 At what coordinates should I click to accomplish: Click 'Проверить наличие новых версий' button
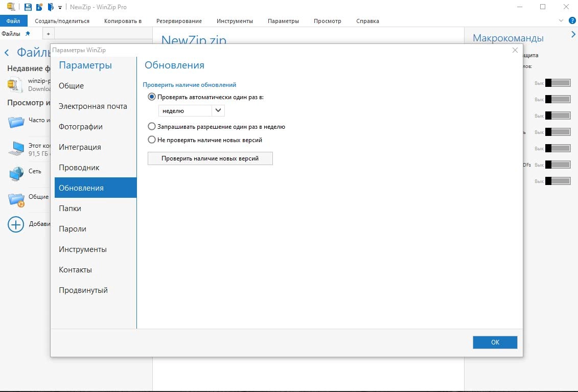click(x=210, y=158)
